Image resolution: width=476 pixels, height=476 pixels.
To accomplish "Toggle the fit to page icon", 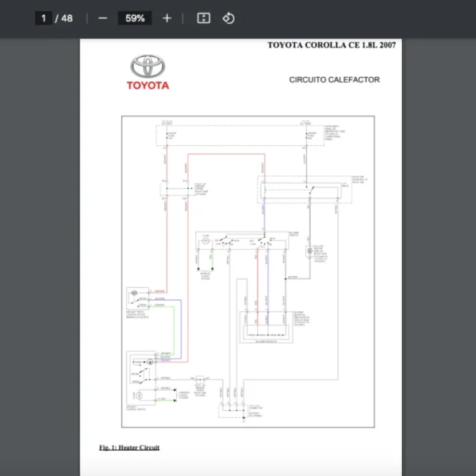I will 203,18.
